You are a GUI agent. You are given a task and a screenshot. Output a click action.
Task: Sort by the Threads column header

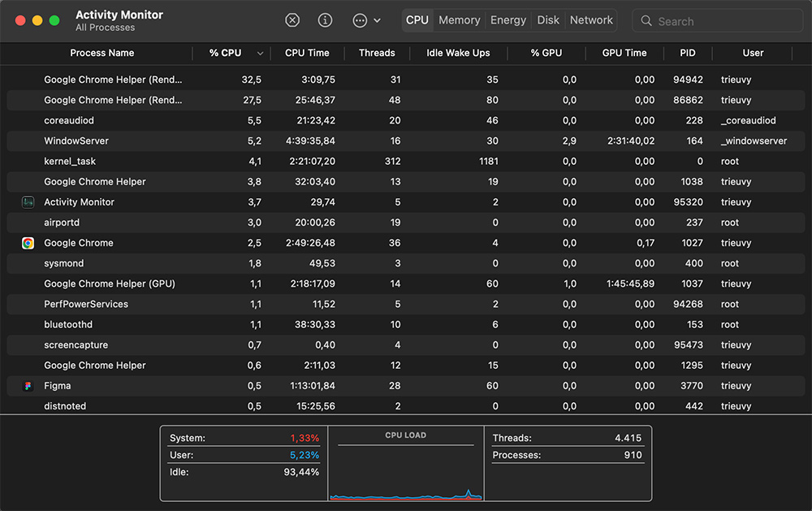click(377, 53)
